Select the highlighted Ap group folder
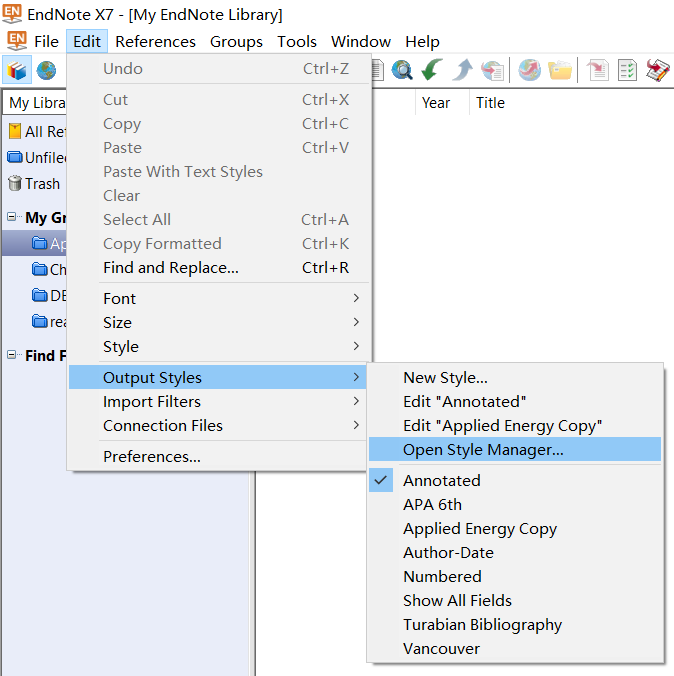Viewport: 674px width, 676px height. [x=40, y=243]
